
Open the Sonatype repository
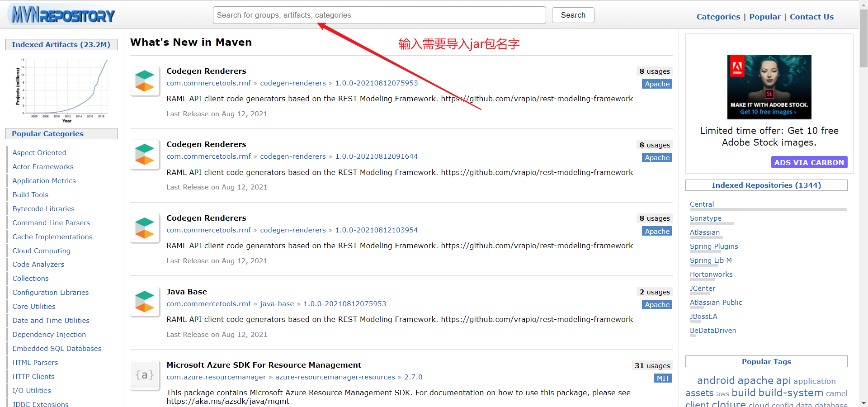click(705, 218)
